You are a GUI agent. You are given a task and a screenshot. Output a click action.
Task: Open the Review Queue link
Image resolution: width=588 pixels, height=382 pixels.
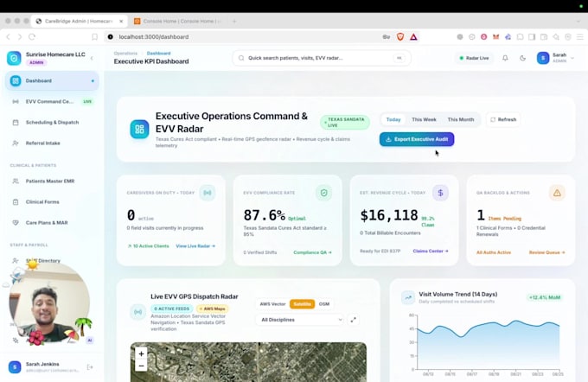546,252
